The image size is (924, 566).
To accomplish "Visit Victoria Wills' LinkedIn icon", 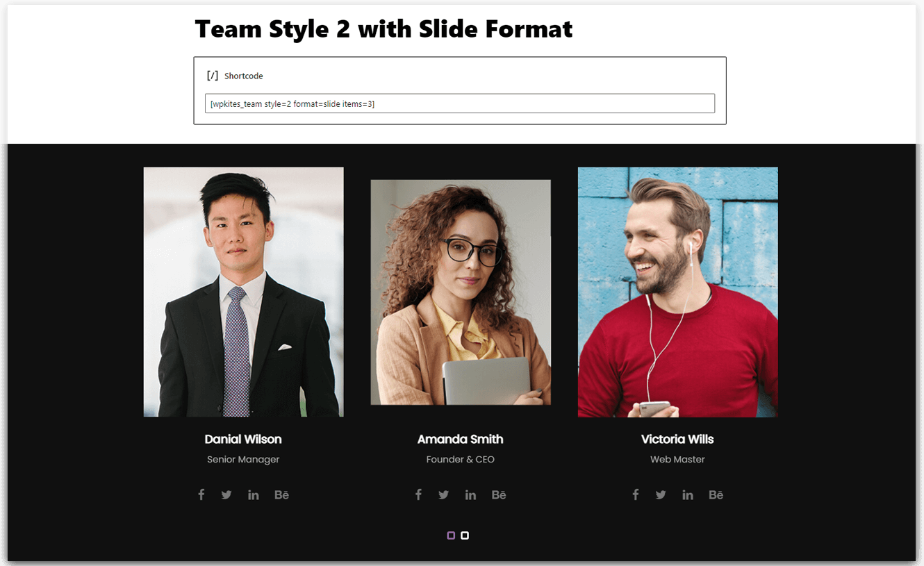I will click(688, 495).
